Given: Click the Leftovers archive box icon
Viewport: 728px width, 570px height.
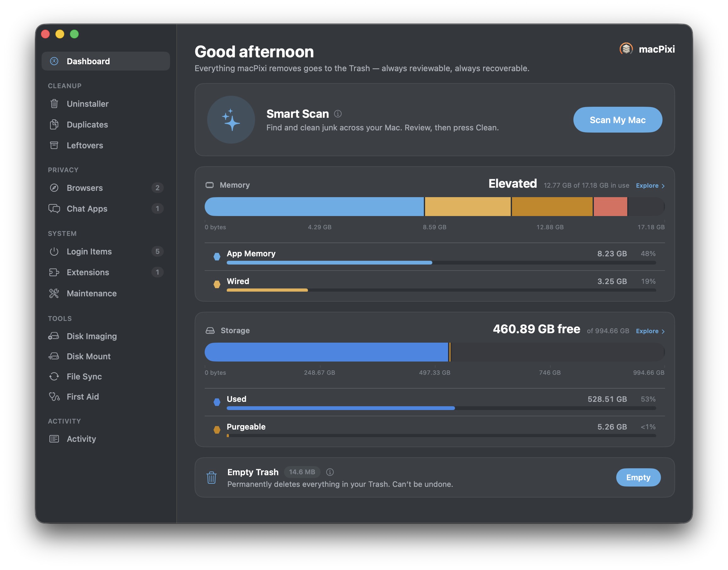Looking at the screenshot, I should point(54,145).
